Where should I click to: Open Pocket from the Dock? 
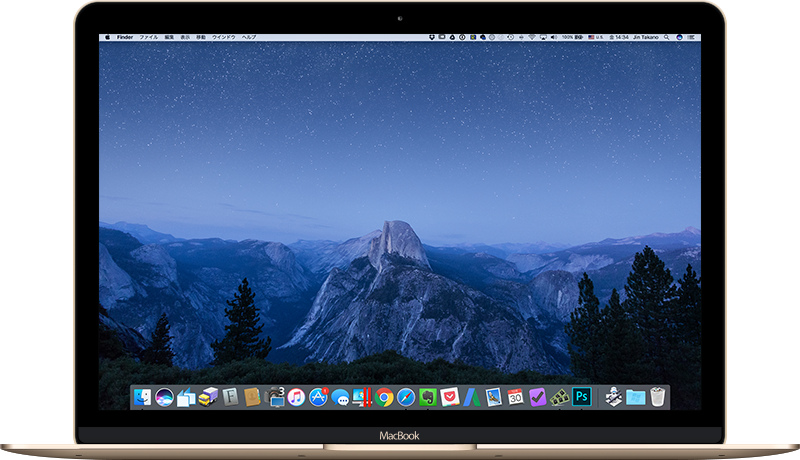pos(450,397)
